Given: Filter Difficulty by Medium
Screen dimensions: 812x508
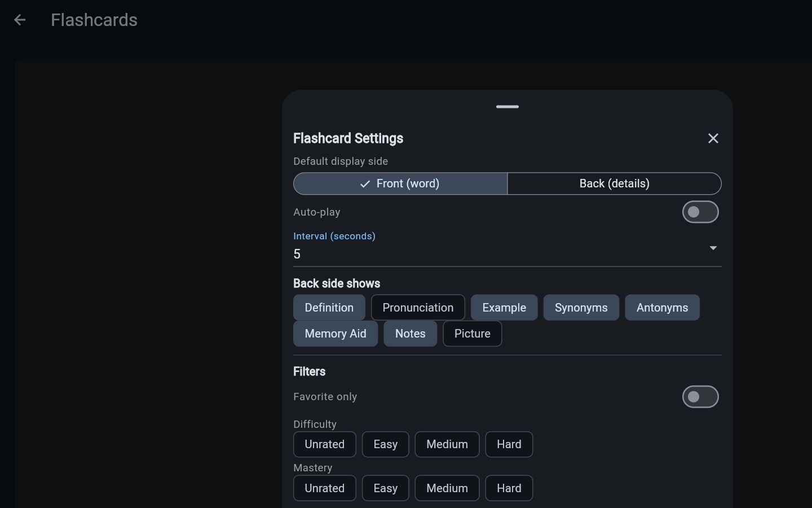Looking at the screenshot, I should coord(447,444).
